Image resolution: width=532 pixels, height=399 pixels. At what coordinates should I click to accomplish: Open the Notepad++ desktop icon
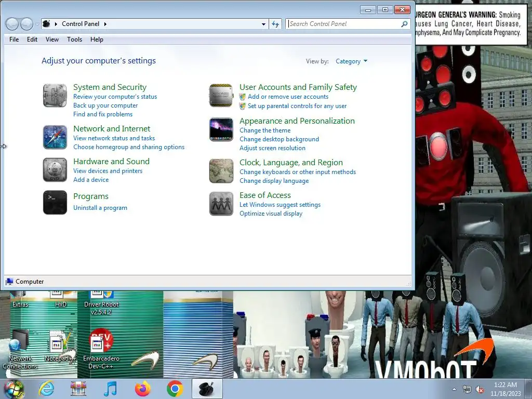click(x=60, y=345)
